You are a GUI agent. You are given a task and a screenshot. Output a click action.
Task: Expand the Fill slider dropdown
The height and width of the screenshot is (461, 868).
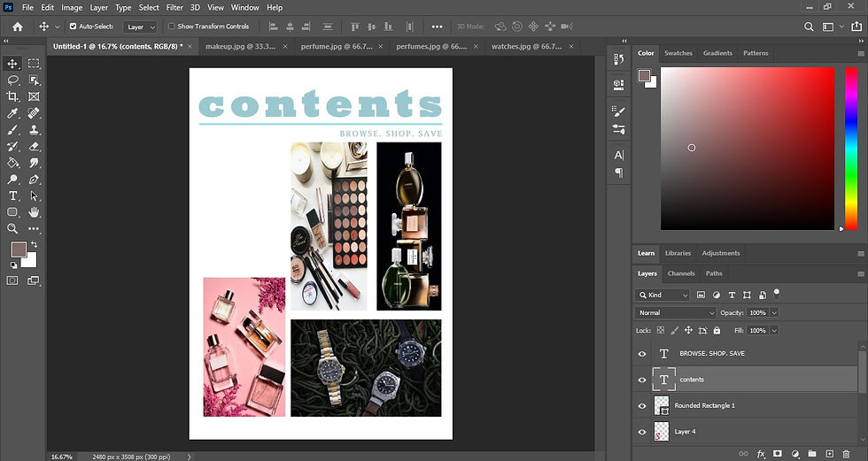point(774,331)
